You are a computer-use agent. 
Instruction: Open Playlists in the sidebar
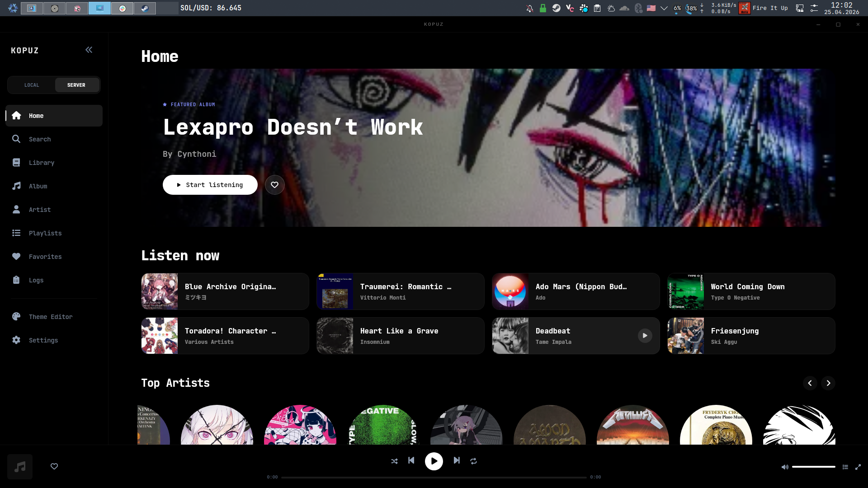[x=54, y=233]
